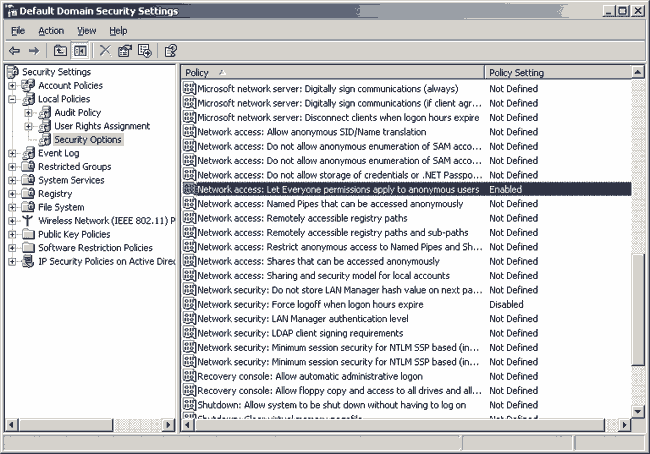Click the vertical scrollbar down arrow
The height and width of the screenshot is (454, 650).
click(x=639, y=410)
